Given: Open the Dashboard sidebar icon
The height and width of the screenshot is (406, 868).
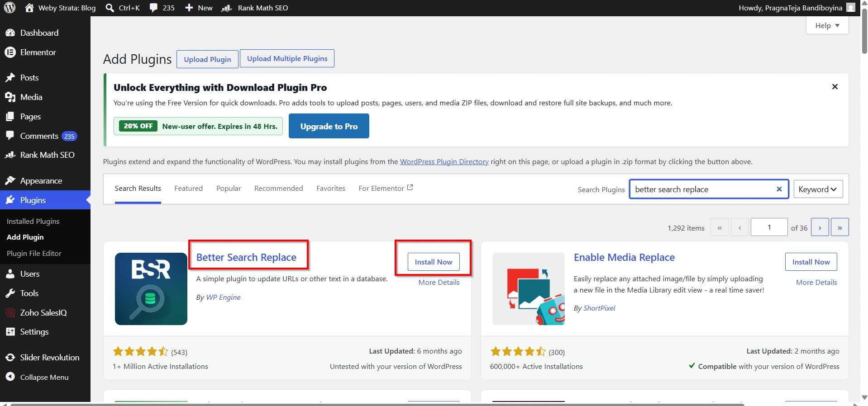Looking at the screenshot, I should tap(10, 33).
